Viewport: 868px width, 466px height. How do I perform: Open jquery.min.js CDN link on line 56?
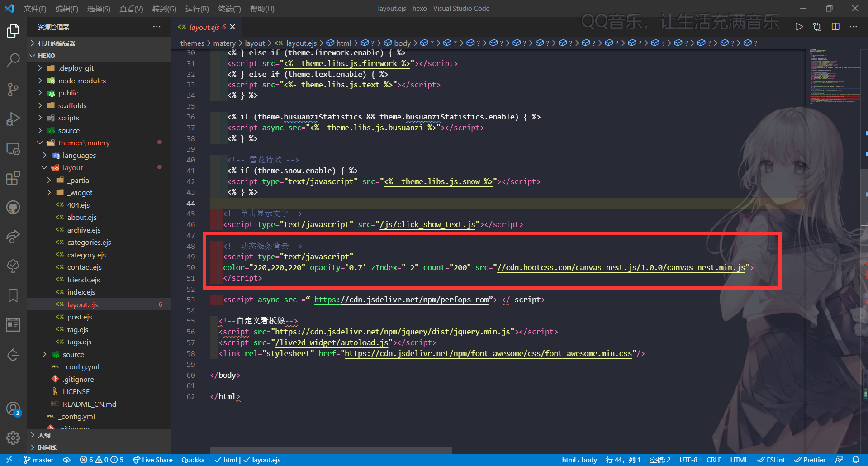click(x=393, y=332)
